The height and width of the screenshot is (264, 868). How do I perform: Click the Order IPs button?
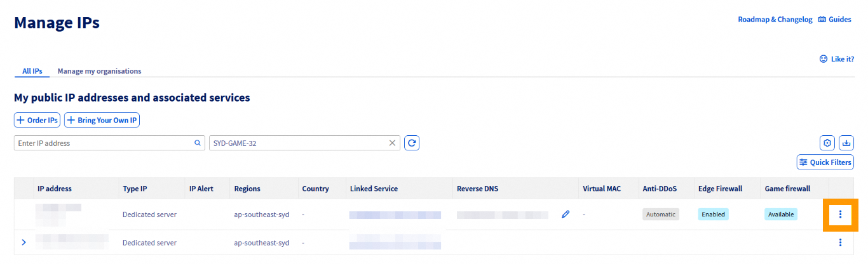tap(37, 120)
